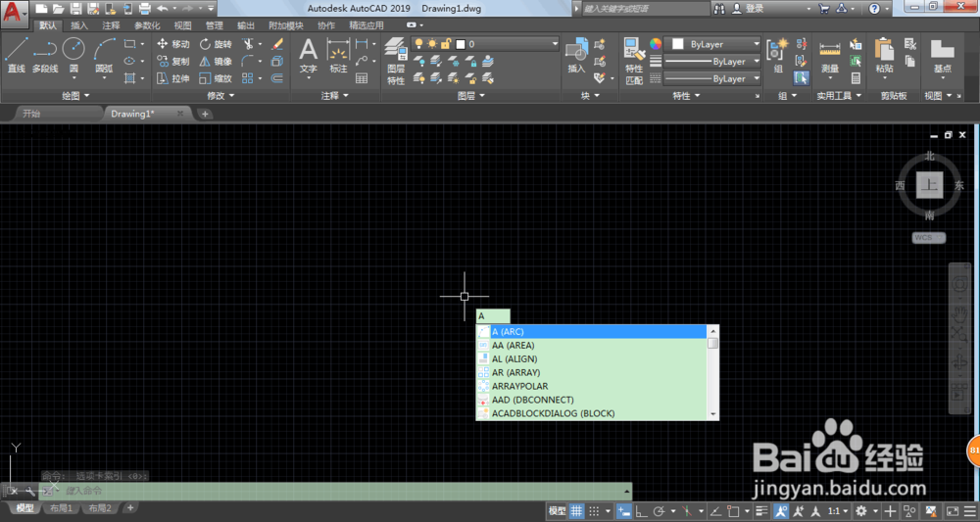
Task: Open the object color ByLayer dropdown
Action: (712, 44)
